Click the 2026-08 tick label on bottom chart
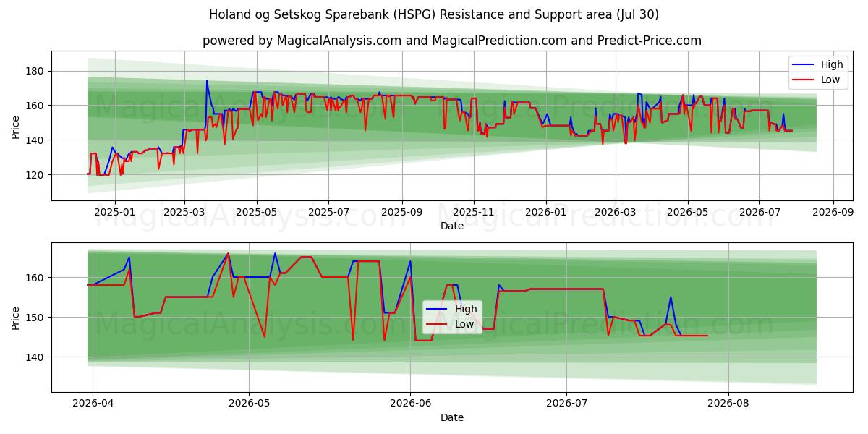 728,404
